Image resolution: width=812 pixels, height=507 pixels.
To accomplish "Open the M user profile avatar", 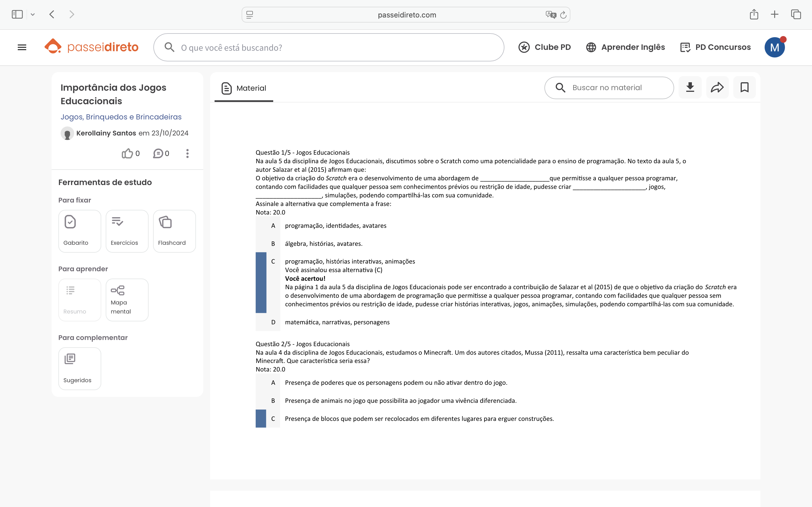I will point(774,47).
